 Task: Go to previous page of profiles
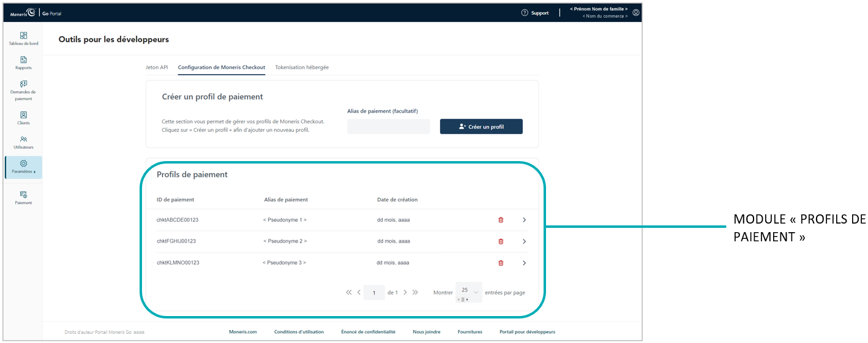click(x=359, y=292)
